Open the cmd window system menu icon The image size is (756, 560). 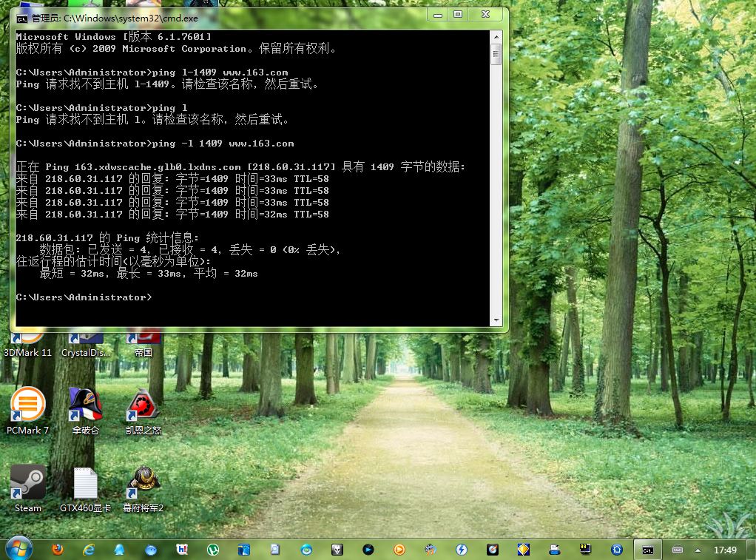tap(21, 18)
